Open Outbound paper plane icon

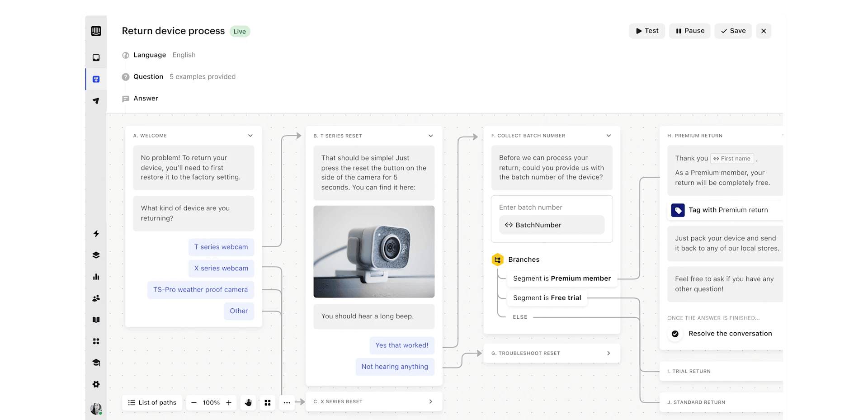pyautogui.click(x=96, y=101)
